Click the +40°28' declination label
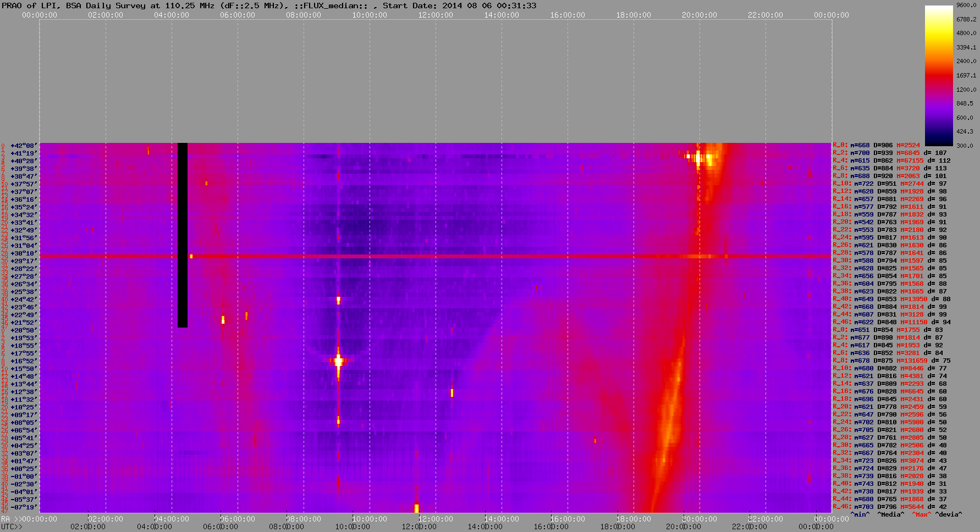The width and height of the screenshot is (980, 532). (24, 161)
